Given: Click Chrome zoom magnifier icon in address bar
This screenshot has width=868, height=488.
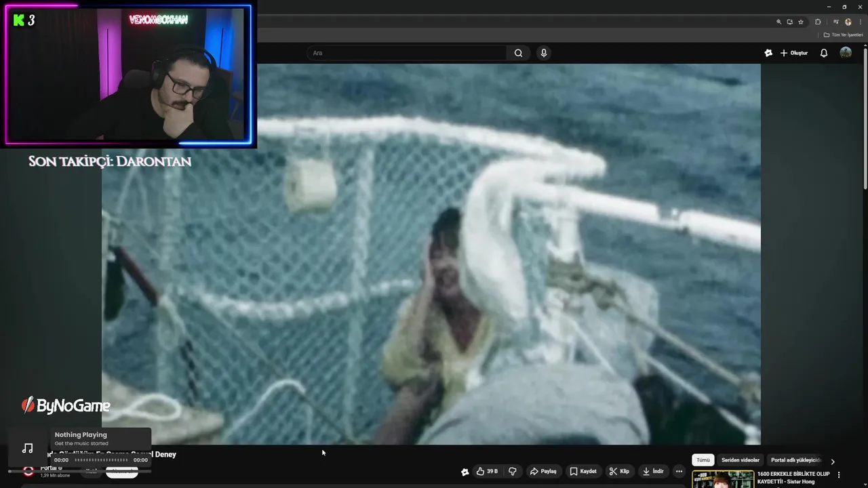Looking at the screenshot, I should [x=778, y=22].
